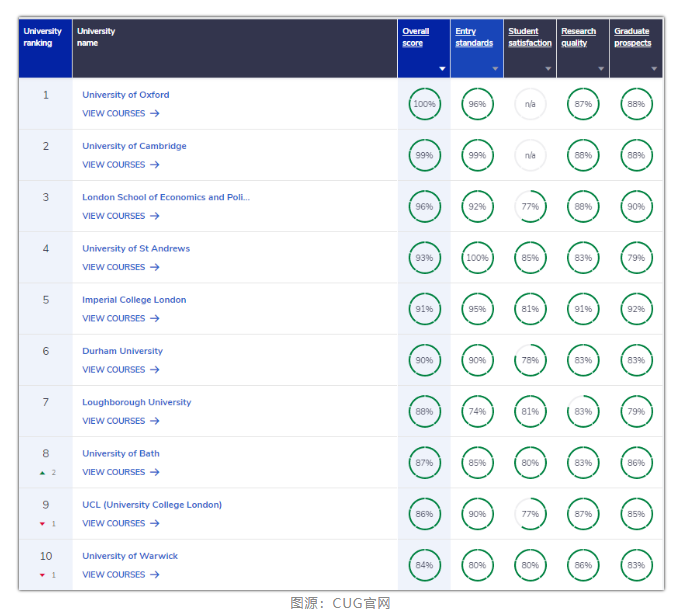Click VIEW COURSES for St Andrews

pyautogui.click(x=113, y=267)
